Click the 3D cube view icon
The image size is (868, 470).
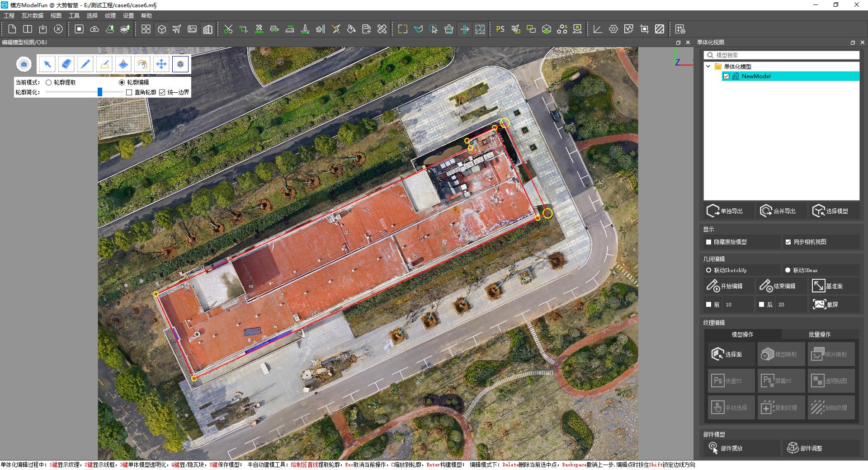161,29
